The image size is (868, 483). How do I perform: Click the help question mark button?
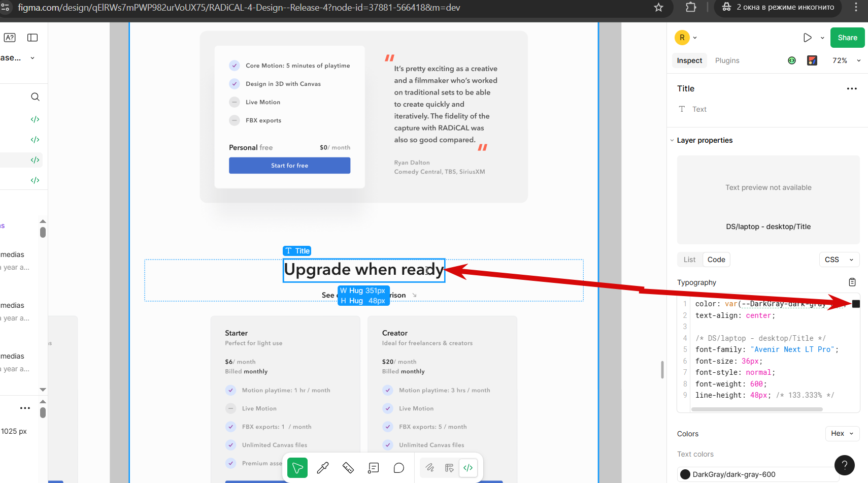[844, 465]
